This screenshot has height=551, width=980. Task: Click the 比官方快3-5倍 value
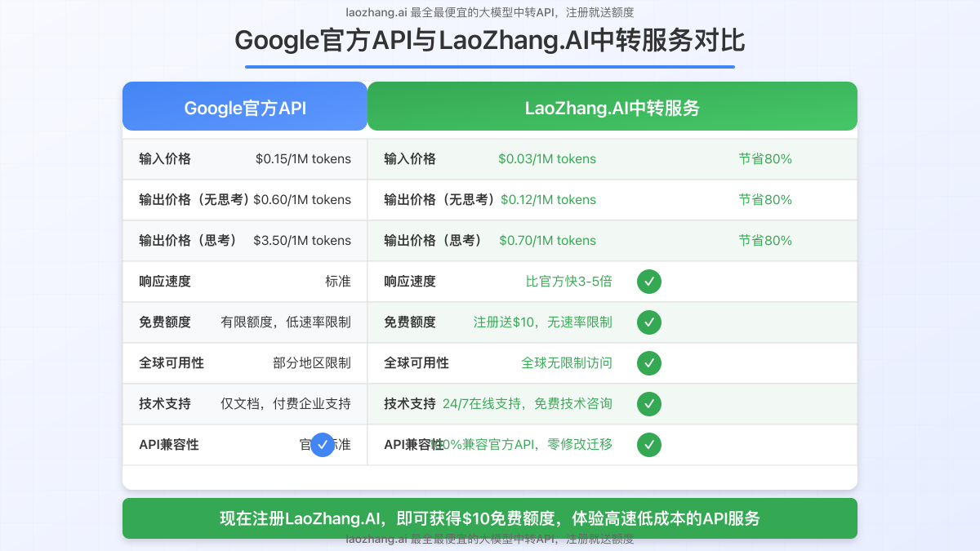click(569, 282)
